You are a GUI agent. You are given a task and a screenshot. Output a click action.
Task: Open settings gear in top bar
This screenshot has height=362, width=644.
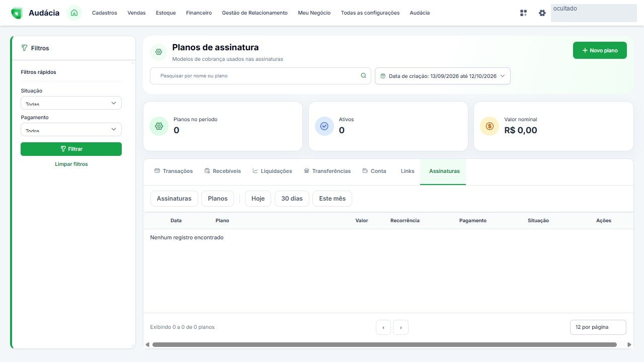(542, 13)
